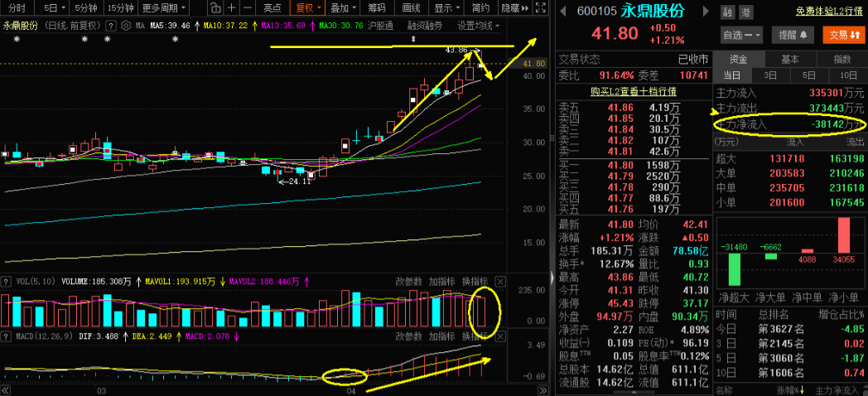Click the MA5:39.46 value label
Viewport: 868px width, 396px height.
(171, 26)
